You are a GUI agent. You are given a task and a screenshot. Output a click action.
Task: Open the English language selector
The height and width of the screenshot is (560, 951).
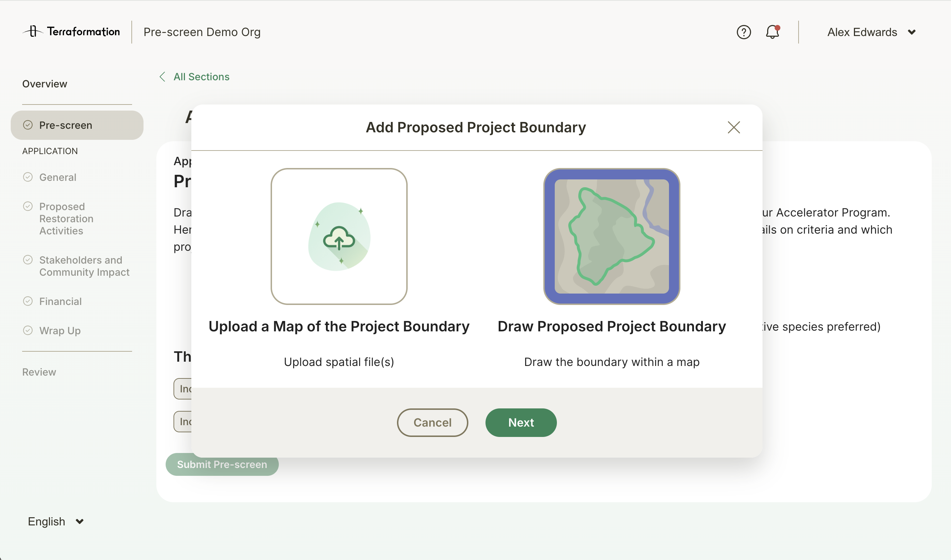pyautogui.click(x=55, y=521)
